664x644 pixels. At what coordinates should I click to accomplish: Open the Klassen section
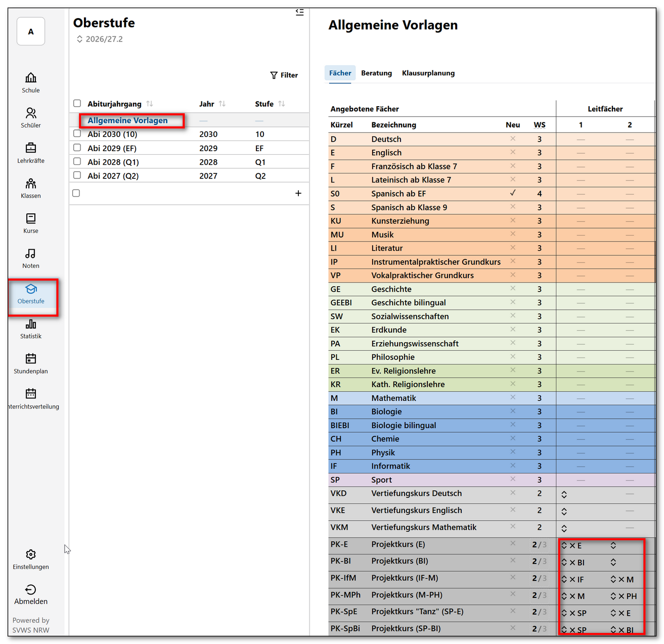point(31,188)
